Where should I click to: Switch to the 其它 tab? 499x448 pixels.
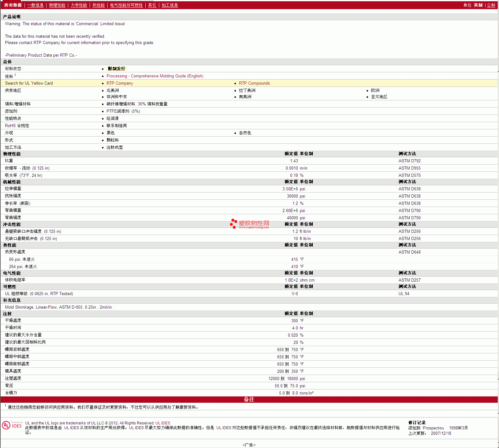(152, 5)
